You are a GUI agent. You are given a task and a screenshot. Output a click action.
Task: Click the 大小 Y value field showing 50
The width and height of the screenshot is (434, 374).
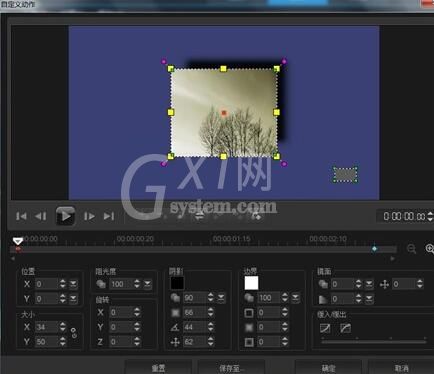click(x=47, y=342)
